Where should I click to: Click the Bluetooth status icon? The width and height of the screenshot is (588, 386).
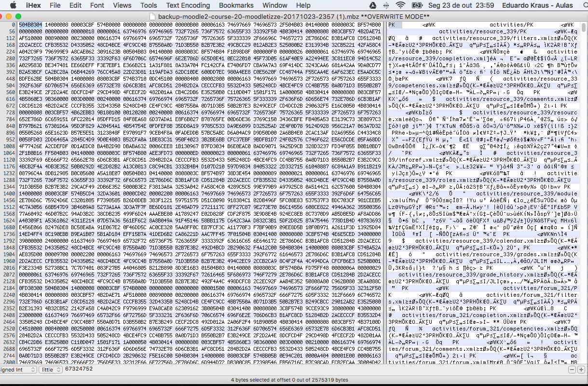(x=387, y=5)
